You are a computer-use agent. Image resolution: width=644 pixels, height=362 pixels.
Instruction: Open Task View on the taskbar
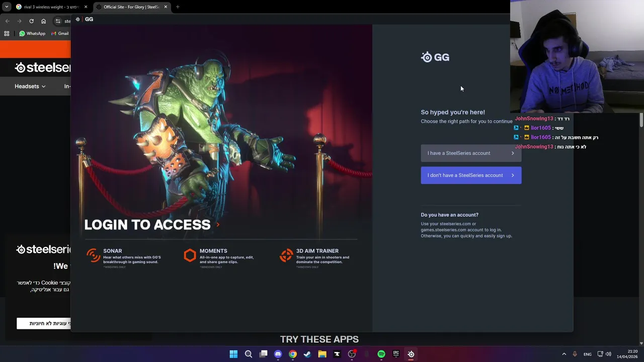point(263,354)
